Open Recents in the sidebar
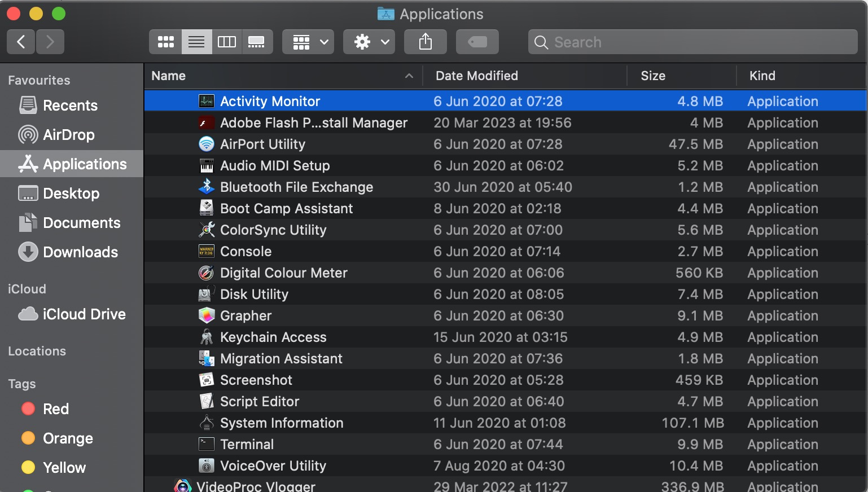 click(72, 106)
